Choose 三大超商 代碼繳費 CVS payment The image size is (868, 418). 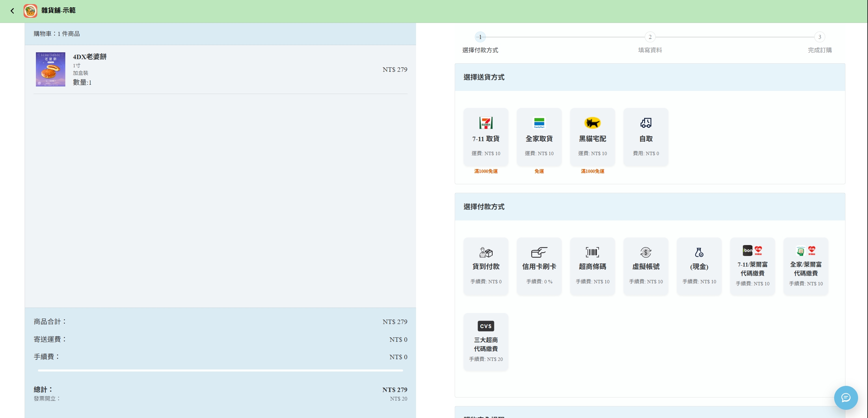click(486, 342)
